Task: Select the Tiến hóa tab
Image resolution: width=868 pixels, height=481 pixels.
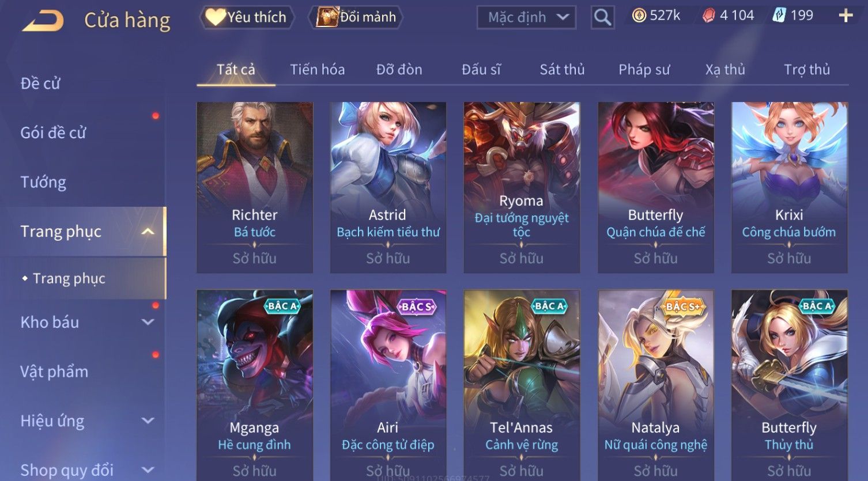Action: (317, 70)
